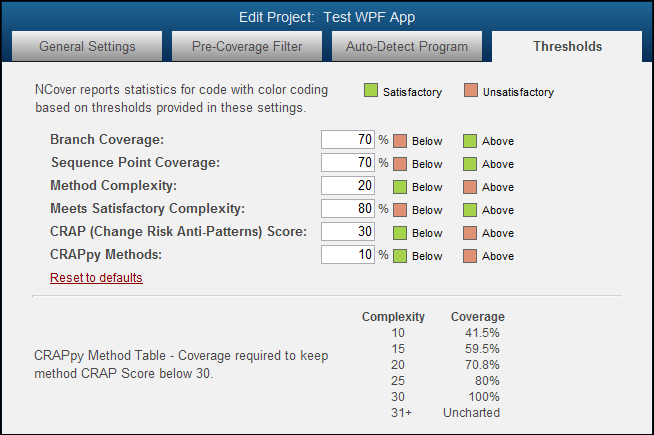Click the CRAP Score threshold field
Image resolution: width=654 pixels, height=435 pixels.
(348, 232)
